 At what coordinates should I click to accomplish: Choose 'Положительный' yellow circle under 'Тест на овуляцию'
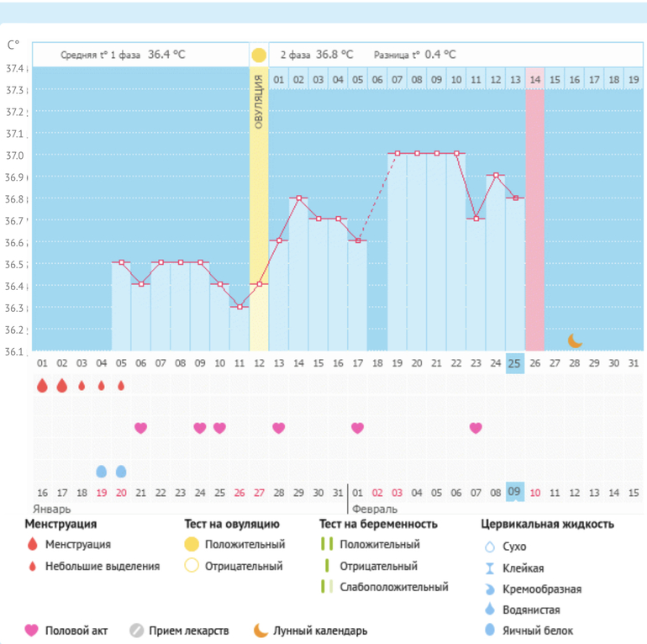[192, 545]
